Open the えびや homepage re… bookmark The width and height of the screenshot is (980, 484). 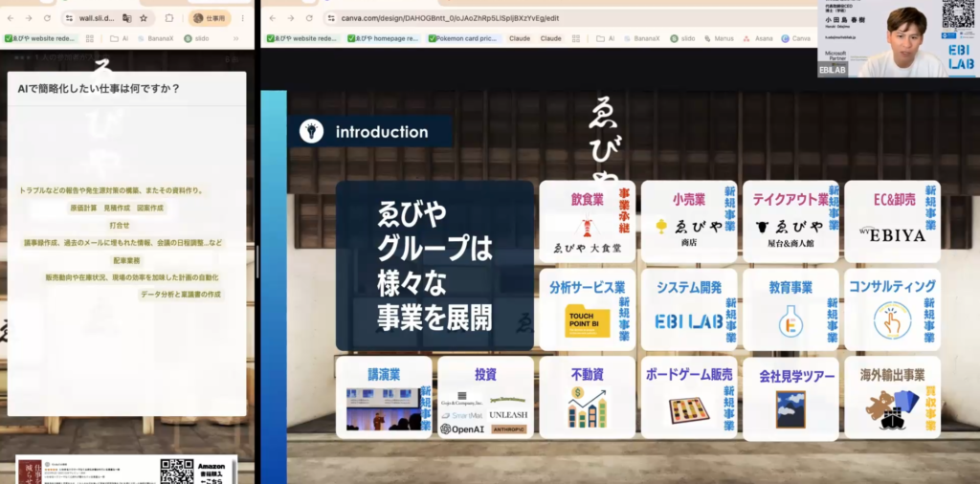384,38
